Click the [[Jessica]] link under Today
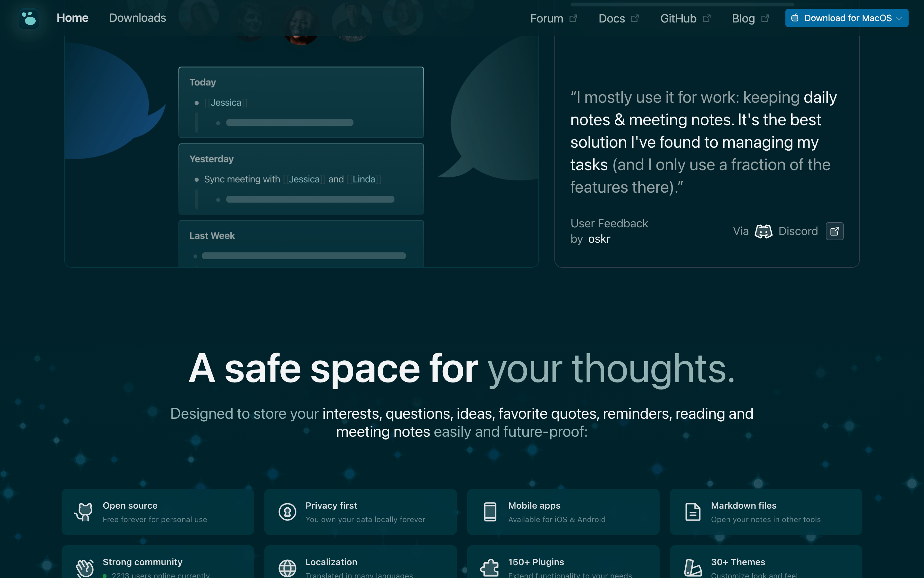 (x=226, y=103)
